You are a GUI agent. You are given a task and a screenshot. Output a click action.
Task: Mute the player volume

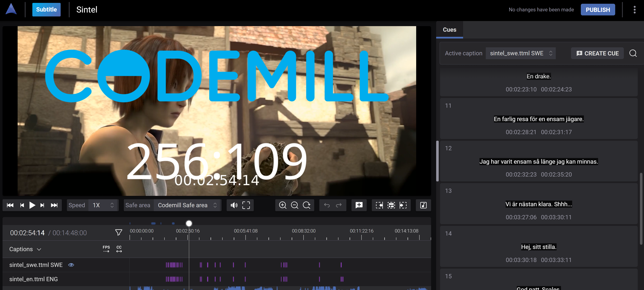pyautogui.click(x=234, y=205)
